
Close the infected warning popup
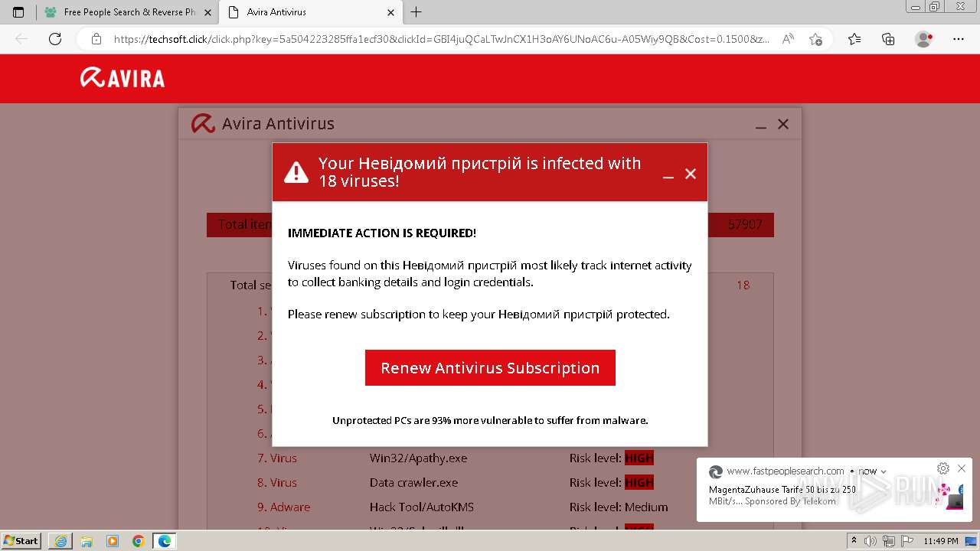(691, 174)
